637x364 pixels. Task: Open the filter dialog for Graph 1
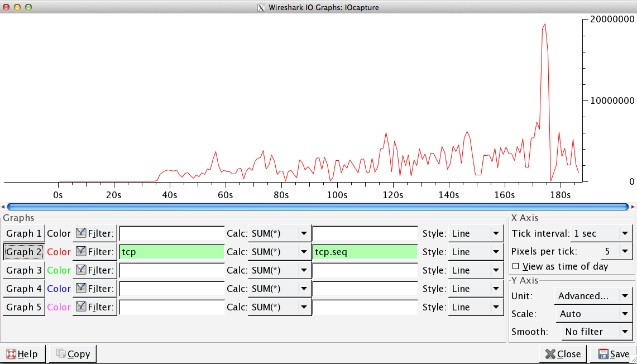[94, 233]
